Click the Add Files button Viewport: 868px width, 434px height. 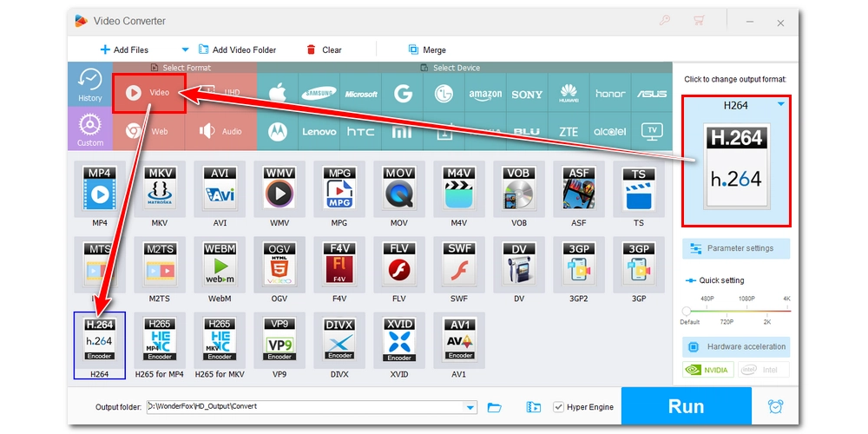[x=124, y=49]
